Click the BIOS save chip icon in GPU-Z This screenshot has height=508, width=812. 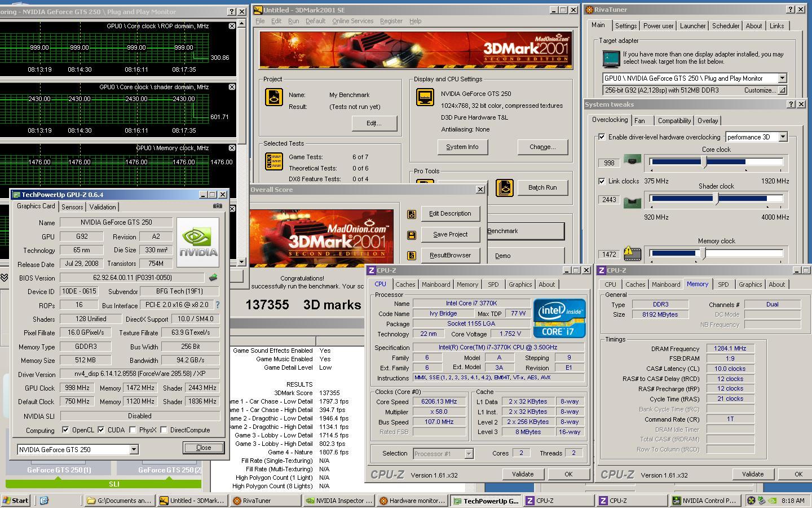pos(213,278)
